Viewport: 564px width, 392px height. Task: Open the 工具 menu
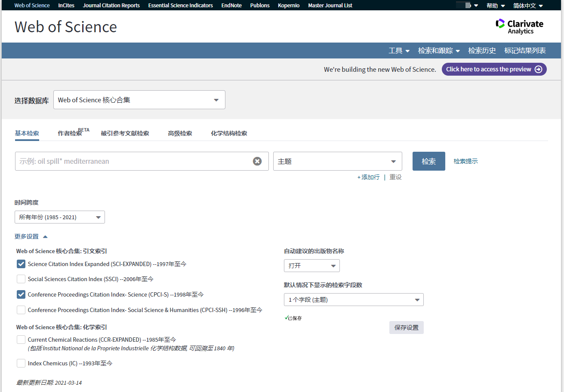tap(399, 51)
